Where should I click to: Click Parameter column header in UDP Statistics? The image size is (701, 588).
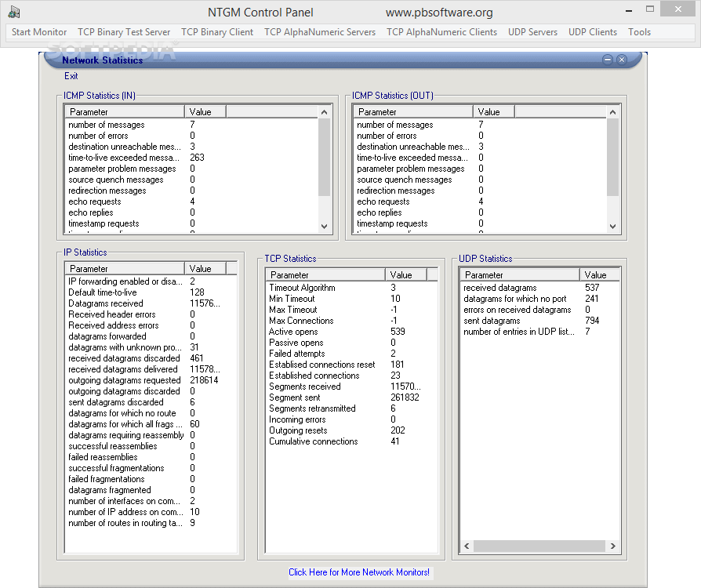click(x=520, y=275)
